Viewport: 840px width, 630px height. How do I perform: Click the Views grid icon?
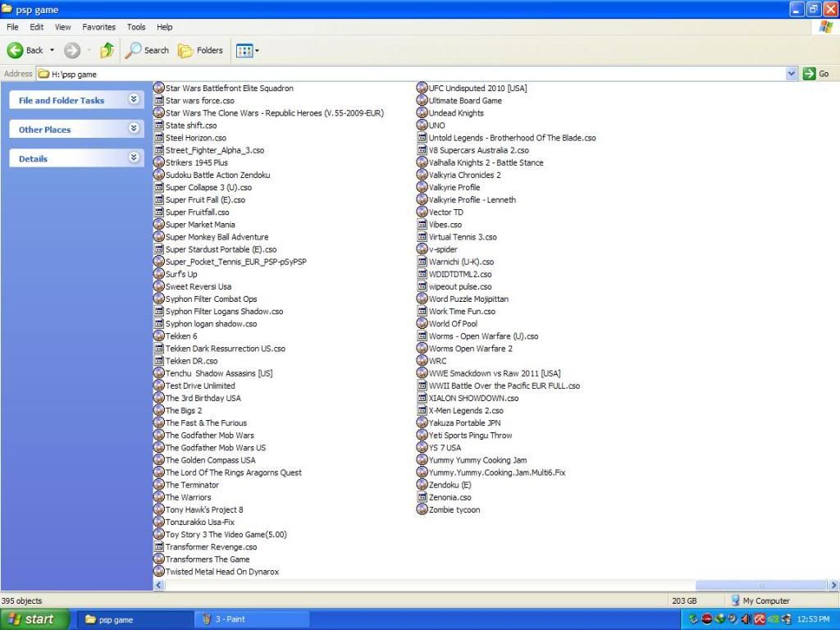tap(244, 50)
